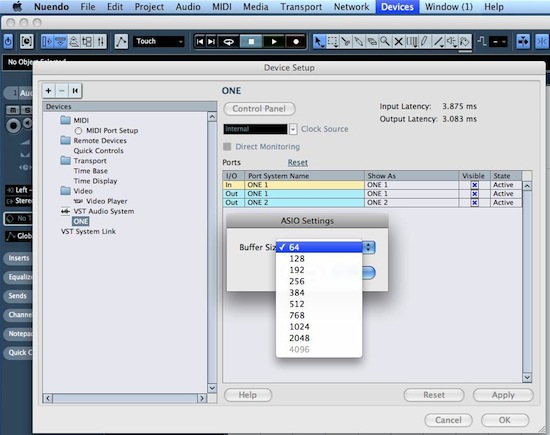Click the Record transport button
This screenshot has width=550, height=435.
pos(296,41)
